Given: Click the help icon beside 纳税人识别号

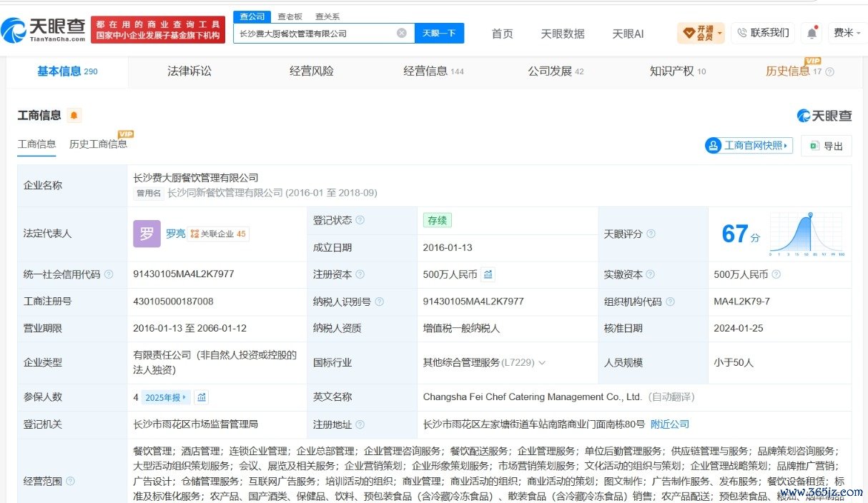Looking at the screenshot, I should (379, 302).
